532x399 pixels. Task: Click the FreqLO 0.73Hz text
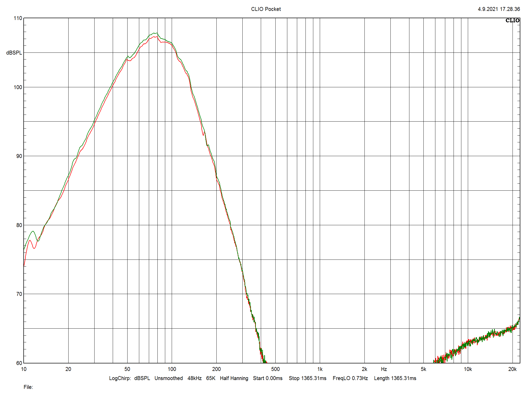coord(350,378)
